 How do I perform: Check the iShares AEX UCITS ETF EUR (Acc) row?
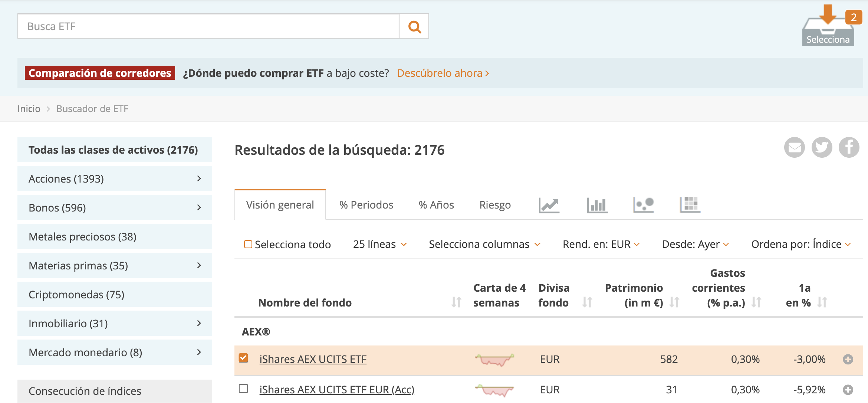pos(244,389)
